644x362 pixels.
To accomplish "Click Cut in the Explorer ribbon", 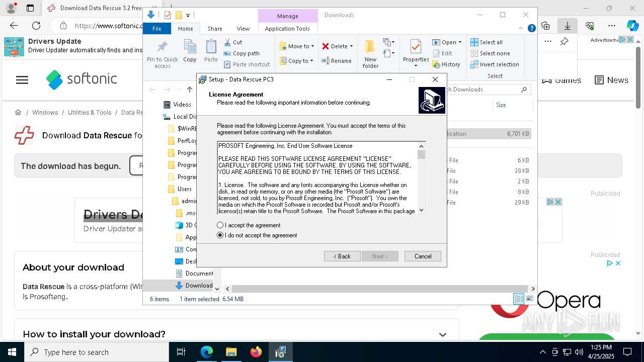I will 233,42.
